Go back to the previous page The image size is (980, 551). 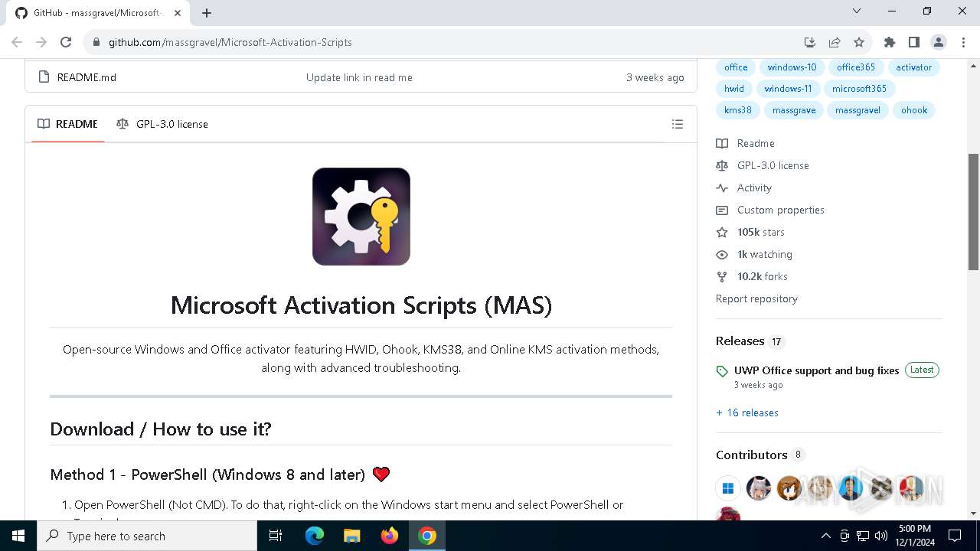[17, 42]
